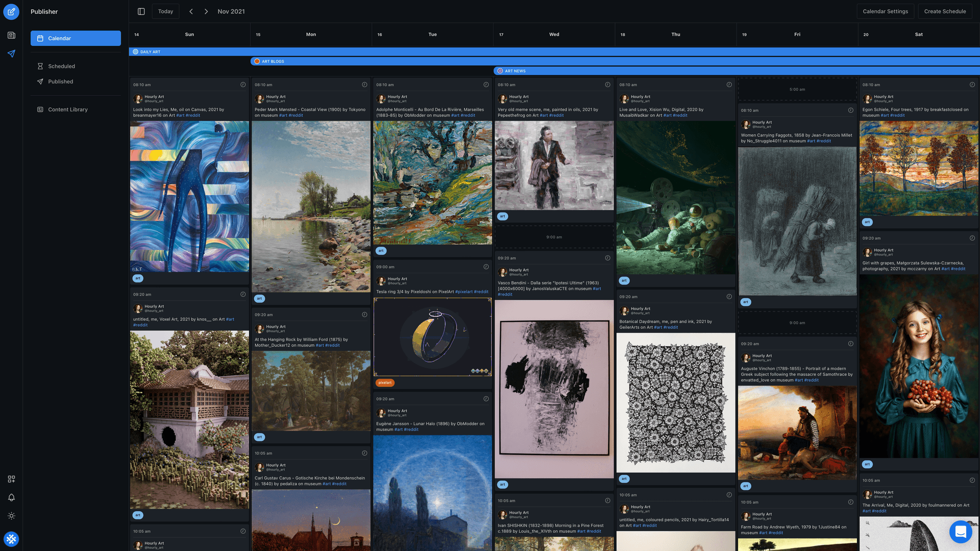Open the Tesla ring pixel art thumbnail
The image size is (980, 551).
click(x=432, y=337)
